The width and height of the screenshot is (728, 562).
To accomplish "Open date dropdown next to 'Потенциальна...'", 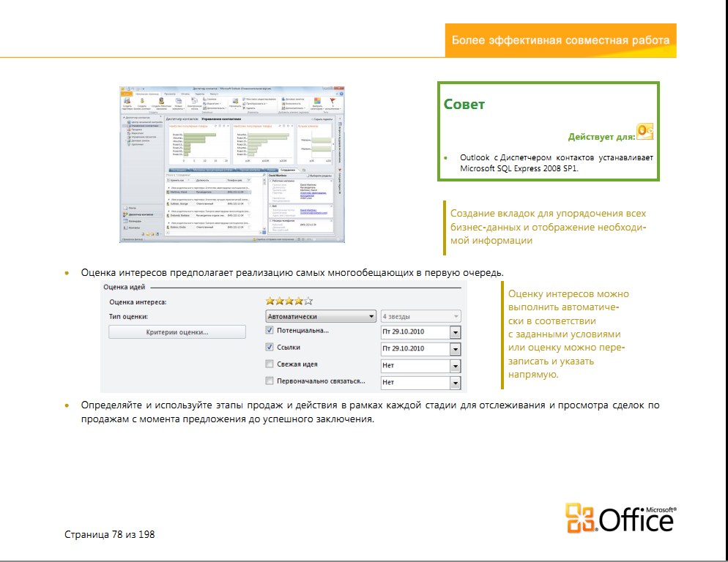I will (456, 332).
